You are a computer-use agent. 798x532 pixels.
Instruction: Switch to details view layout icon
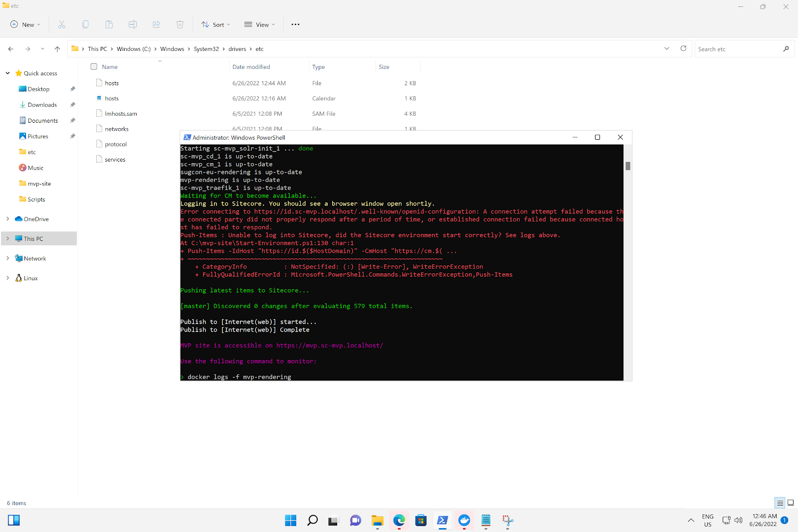[780, 503]
